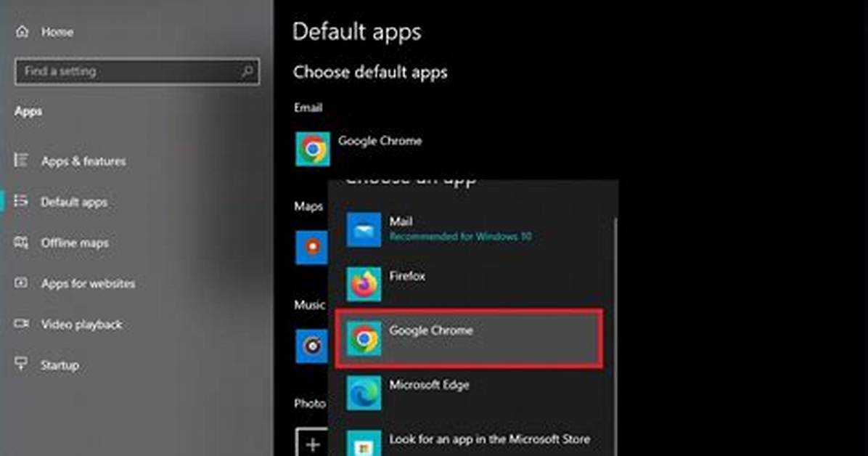This screenshot has width=868, height=456.
Task: Click the Startup icon in sidebar
Action: click(x=21, y=364)
